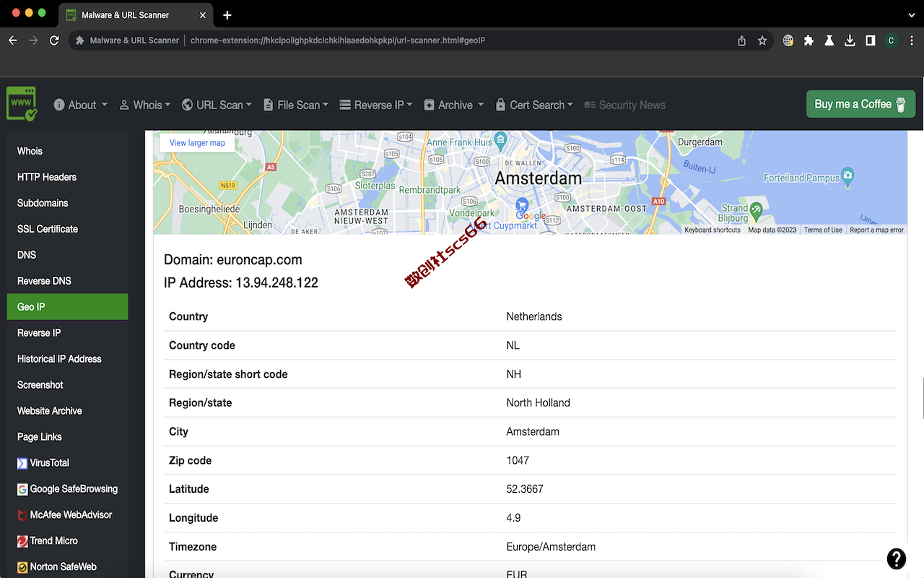Open Page Links sidebar item
This screenshot has height=578, width=924.
[x=68, y=437]
